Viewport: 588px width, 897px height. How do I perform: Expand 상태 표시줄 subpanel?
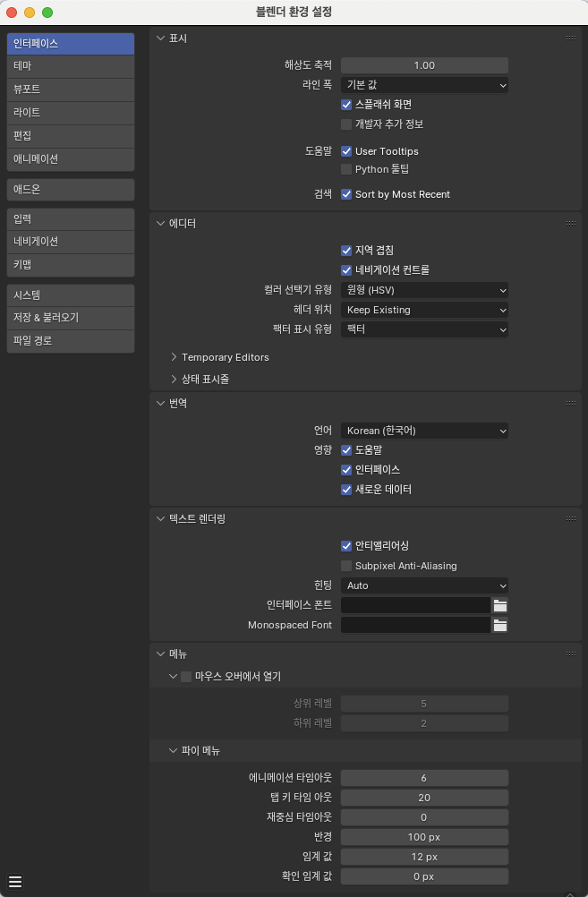point(174,380)
